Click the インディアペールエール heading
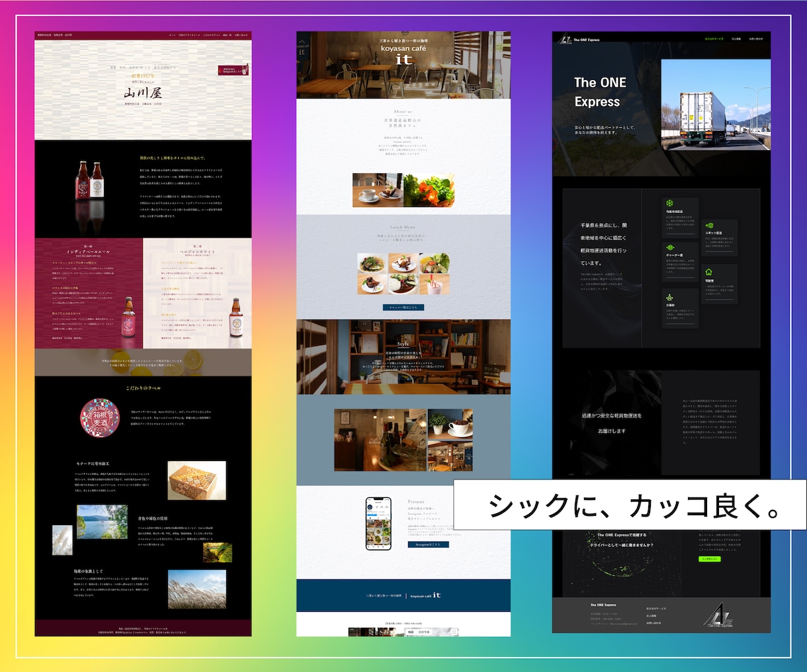This screenshot has width=807, height=672. coord(88,252)
